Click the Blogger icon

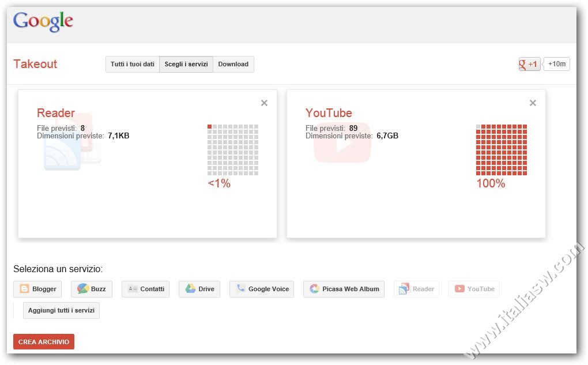tap(24, 288)
